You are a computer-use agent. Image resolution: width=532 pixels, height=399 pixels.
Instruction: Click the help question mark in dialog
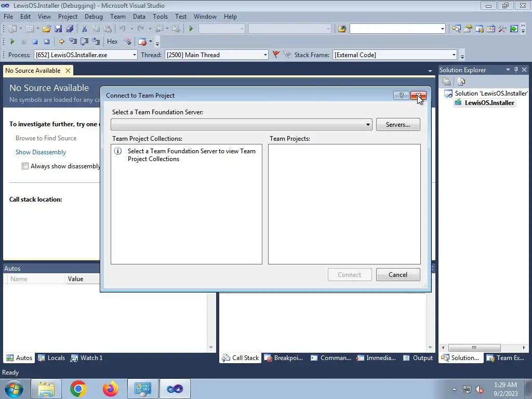tap(401, 96)
